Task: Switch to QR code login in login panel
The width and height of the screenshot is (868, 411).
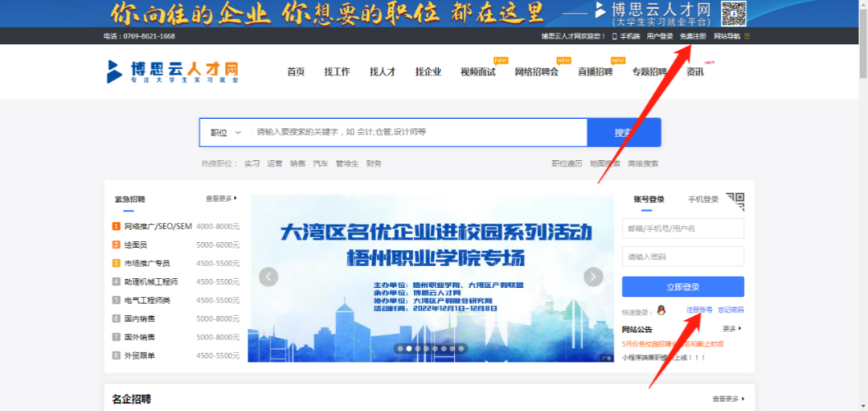Action: click(735, 202)
